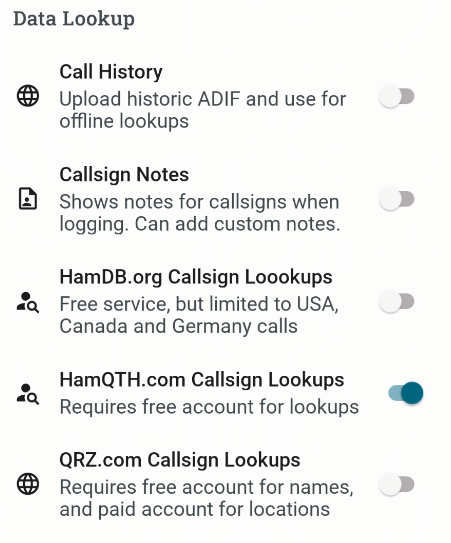
Task: Click the person-search icon next to HamQTH.com
Action: click(x=28, y=394)
